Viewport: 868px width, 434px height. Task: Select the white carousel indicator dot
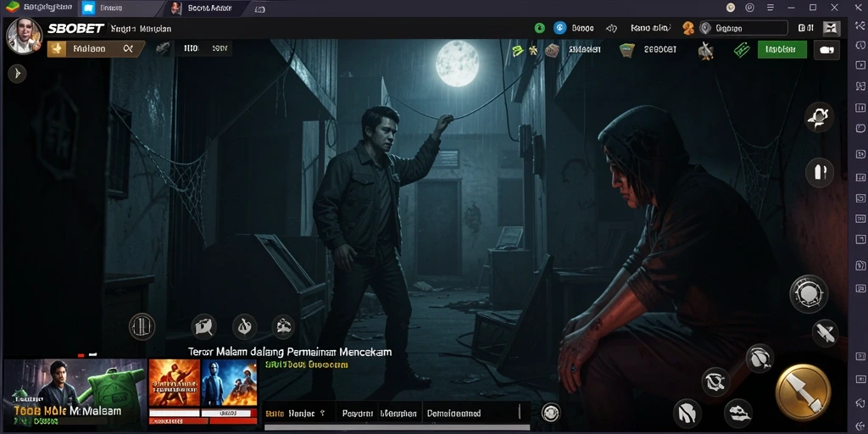pyautogui.click(x=93, y=355)
